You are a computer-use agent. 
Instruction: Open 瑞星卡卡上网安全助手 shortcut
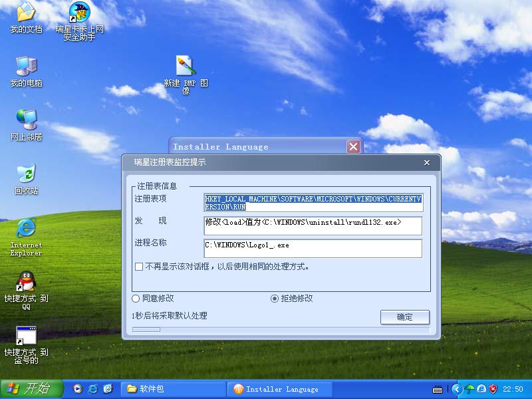[x=79, y=21]
